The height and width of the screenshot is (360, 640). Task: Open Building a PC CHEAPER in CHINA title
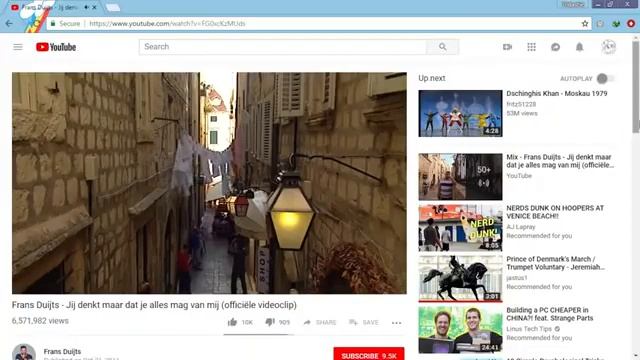click(550, 314)
